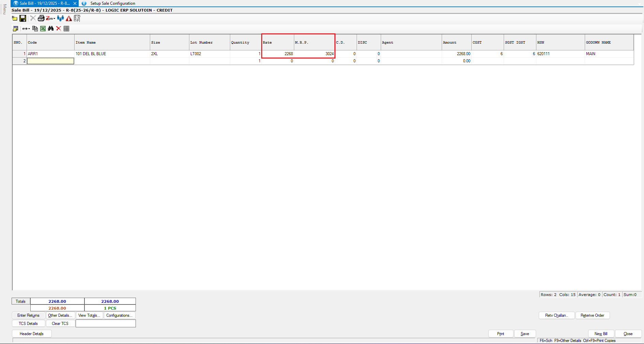The height and width of the screenshot is (344, 644).
Task: Open find with the binoculars icon
Action: [x=51, y=29]
